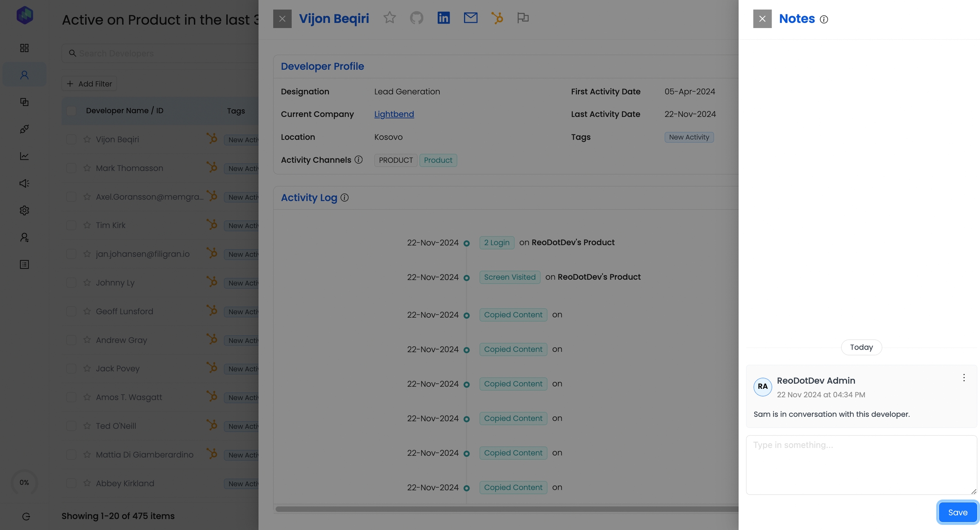The width and height of the screenshot is (980, 530).
Task: Open the dashboard grid icon in sidebar
Action: pos(24,48)
